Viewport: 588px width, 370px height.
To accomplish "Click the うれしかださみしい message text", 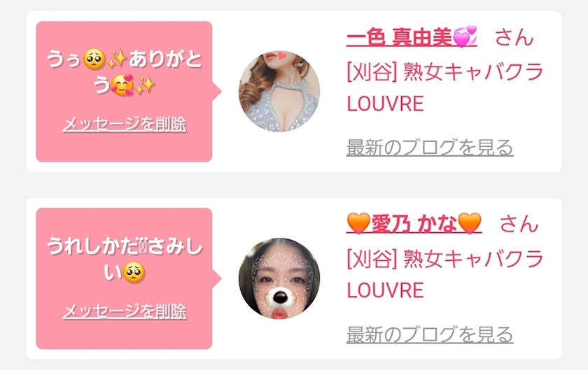I will pos(125,259).
